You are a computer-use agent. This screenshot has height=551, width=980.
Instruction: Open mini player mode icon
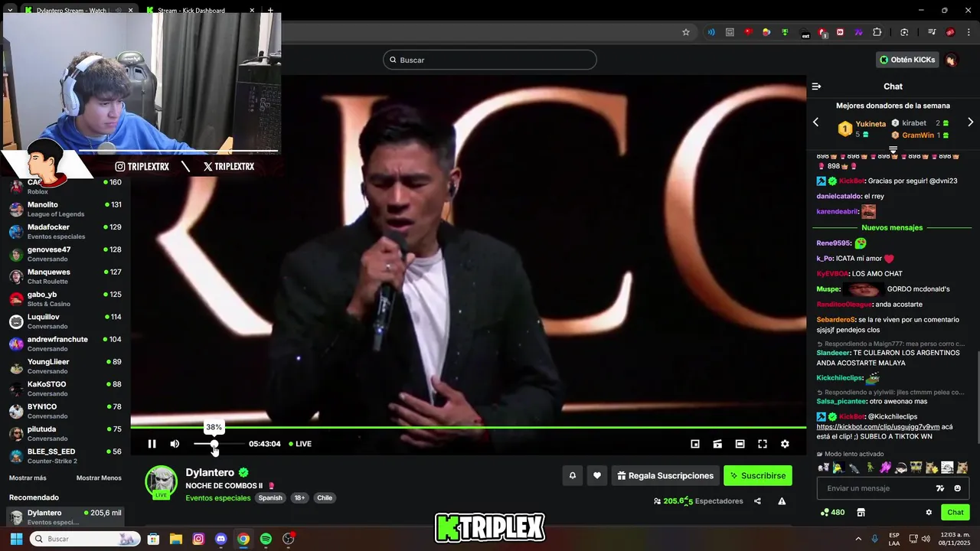(695, 444)
